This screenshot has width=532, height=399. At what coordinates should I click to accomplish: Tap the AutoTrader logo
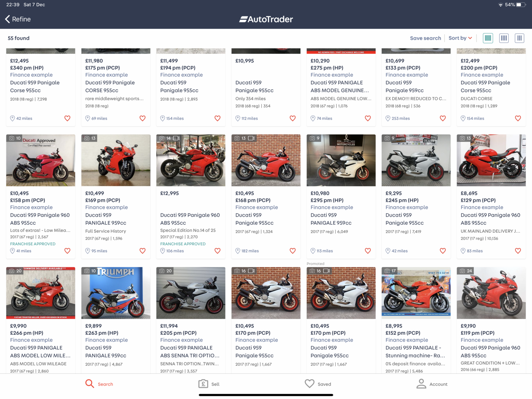coord(266,19)
